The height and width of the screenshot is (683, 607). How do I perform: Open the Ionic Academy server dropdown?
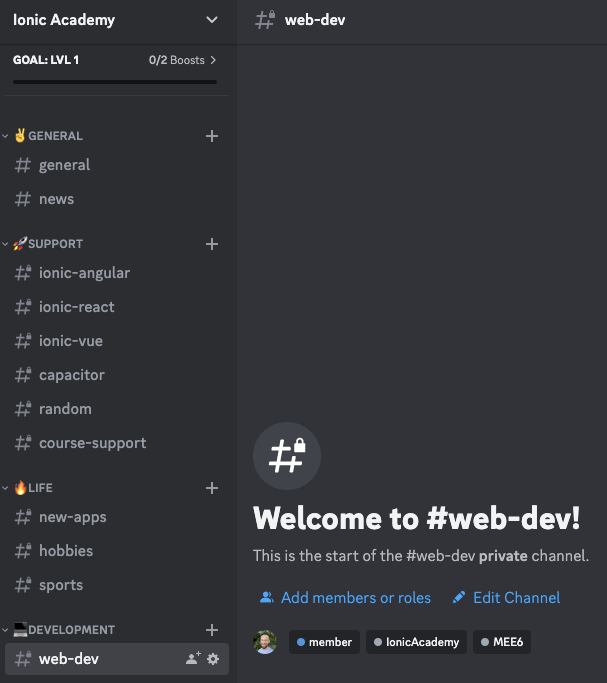point(212,20)
